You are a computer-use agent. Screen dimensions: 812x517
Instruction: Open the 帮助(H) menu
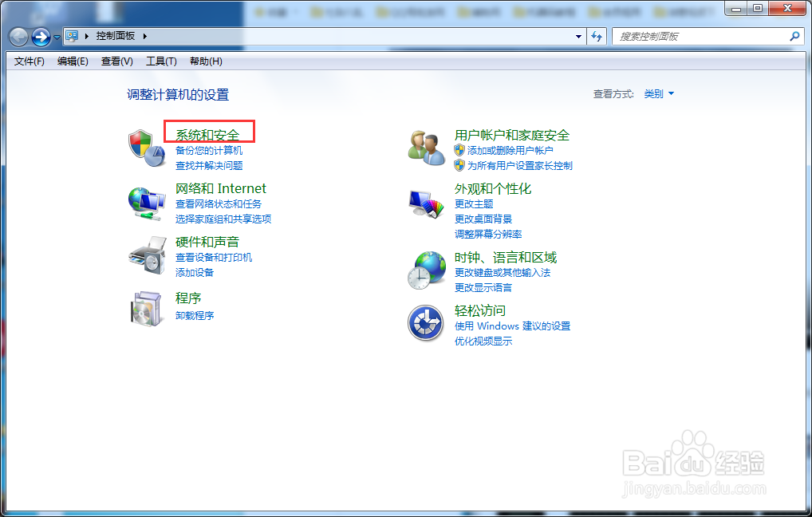pyautogui.click(x=206, y=61)
